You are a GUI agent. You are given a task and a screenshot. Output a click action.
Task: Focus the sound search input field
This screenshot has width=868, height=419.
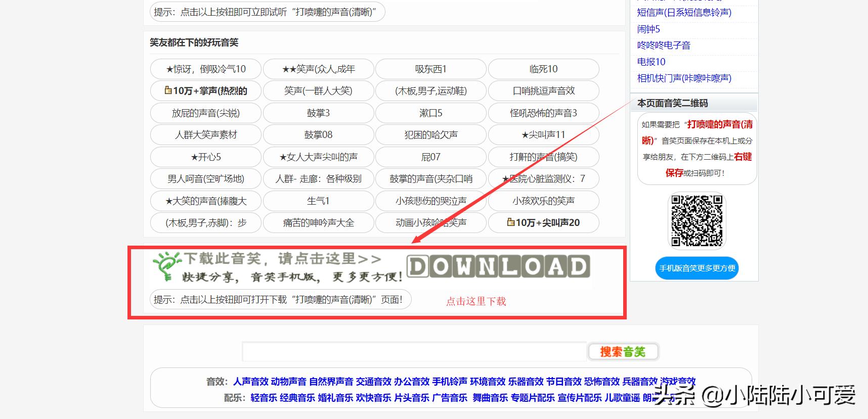tap(414, 352)
